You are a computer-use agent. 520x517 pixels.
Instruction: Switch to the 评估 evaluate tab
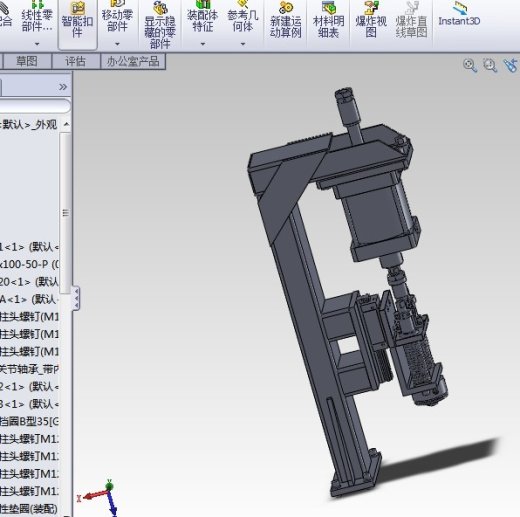point(76,62)
